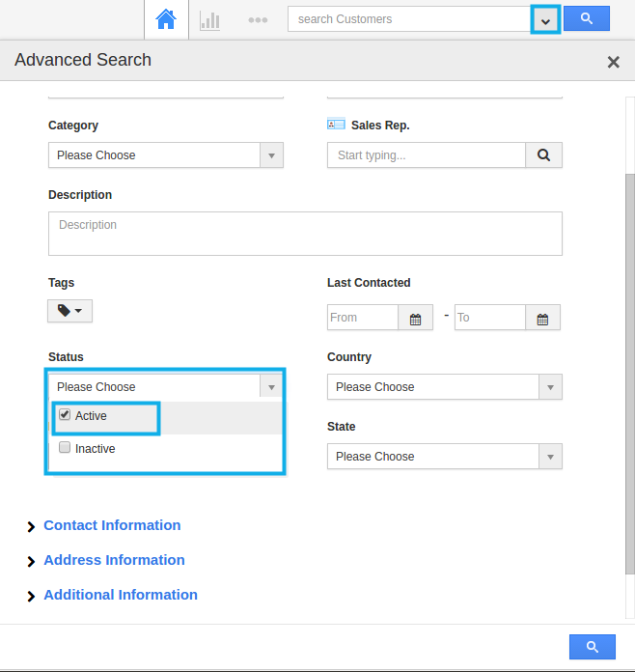Open the Tags tag-icon dropdown button
635x672 pixels.
pos(69,311)
